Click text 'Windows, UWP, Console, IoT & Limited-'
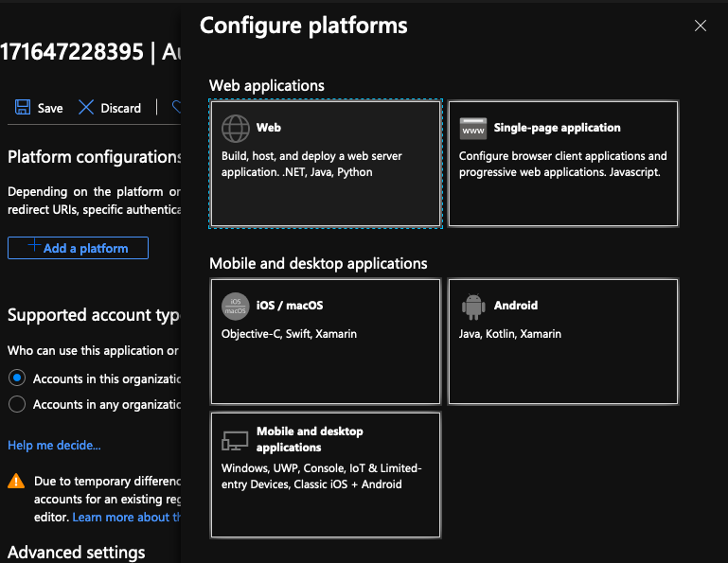Screen dimensions: 728x563 [x=321, y=467]
